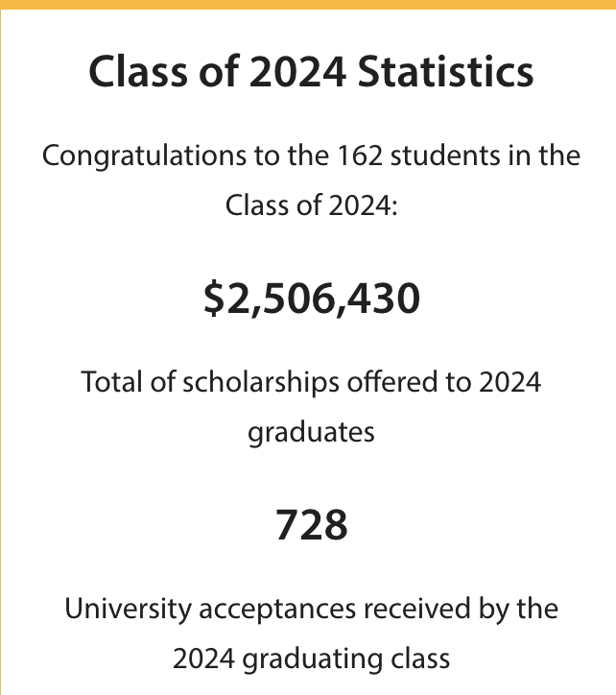Click the word "Class" in the bold heading
The image size is (616, 695).
[138, 71]
